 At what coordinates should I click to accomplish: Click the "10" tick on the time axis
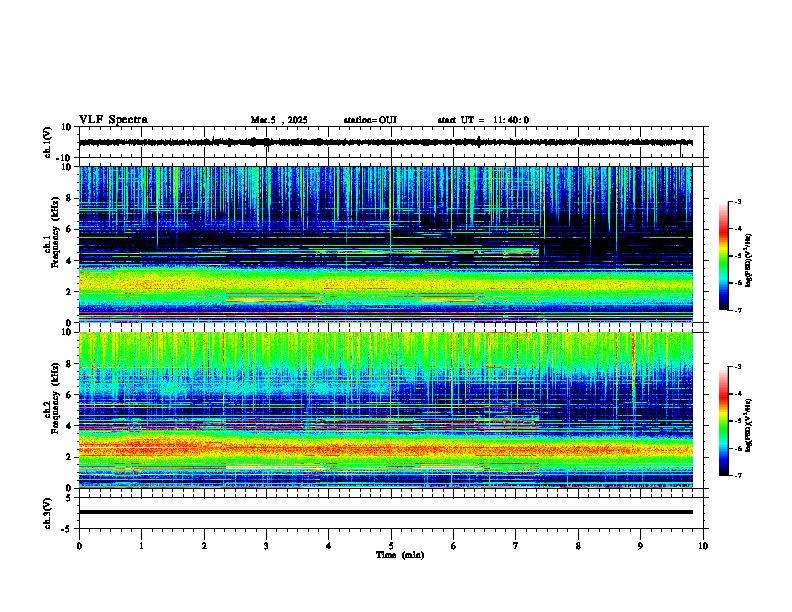[703, 546]
